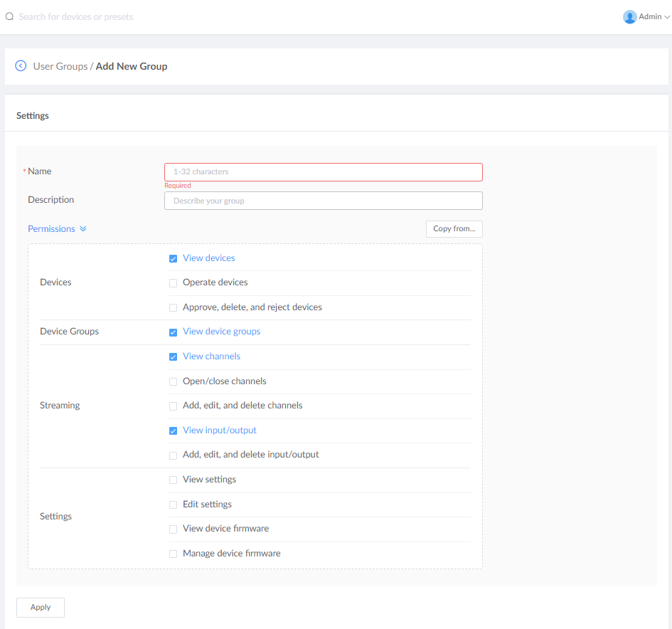Enable the View settings checkbox
The height and width of the screenshot is (629, 672).
click(x=173, y=480)
